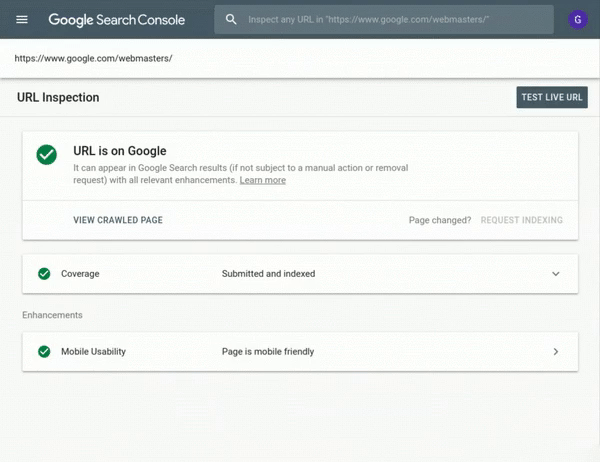
Task: Follow the Learn more link
Action: tap(262, 181)
